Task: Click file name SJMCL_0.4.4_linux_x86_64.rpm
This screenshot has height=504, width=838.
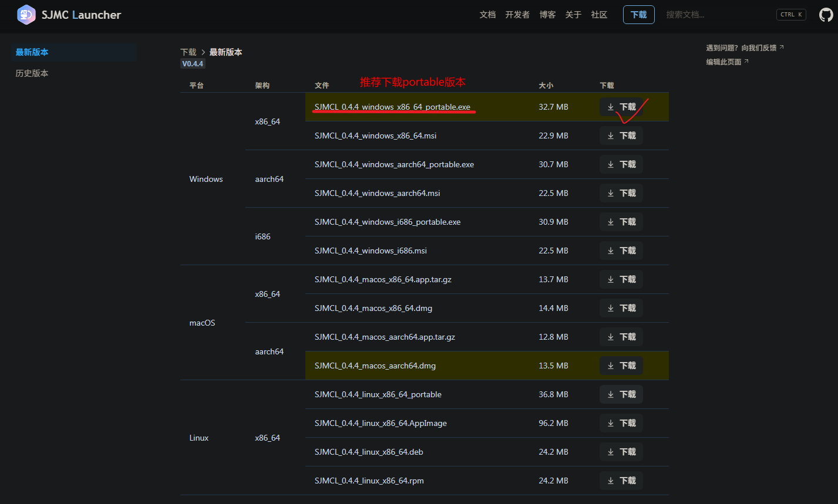Action: click(x=369, y=481)
